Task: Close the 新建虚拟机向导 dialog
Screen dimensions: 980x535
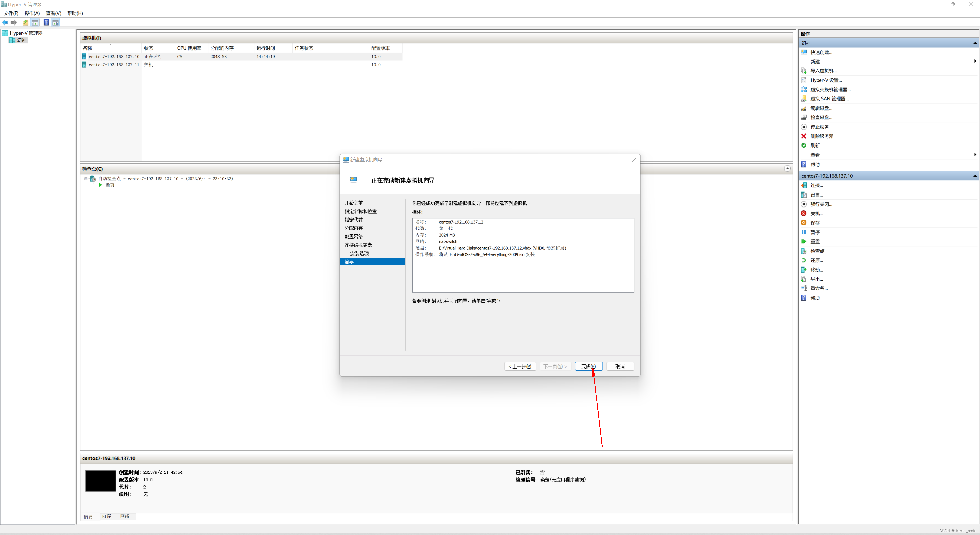Action: click(634, 160)
